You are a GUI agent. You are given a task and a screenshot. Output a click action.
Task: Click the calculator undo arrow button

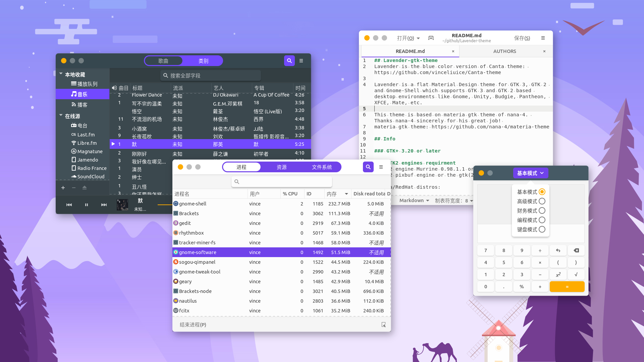pos(558,251)
